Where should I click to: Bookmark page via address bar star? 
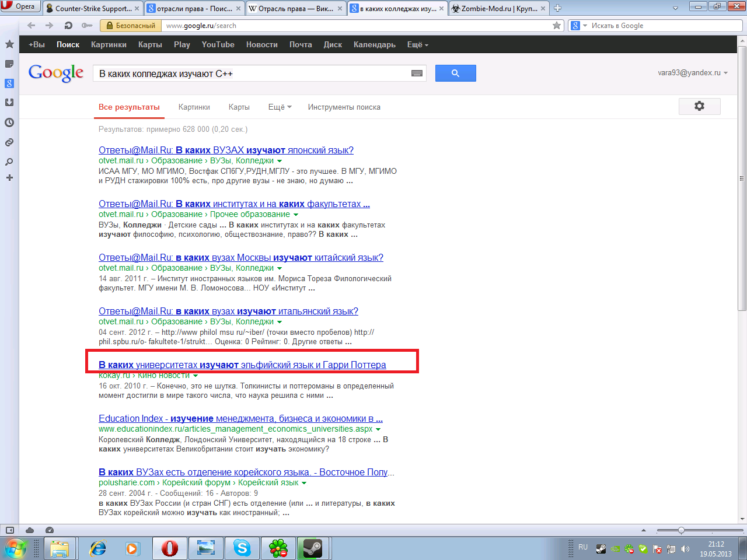[557, 26]
